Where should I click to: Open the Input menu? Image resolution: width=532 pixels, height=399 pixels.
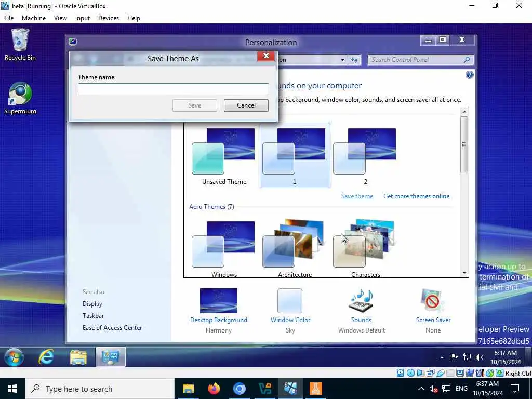(83, 18)
